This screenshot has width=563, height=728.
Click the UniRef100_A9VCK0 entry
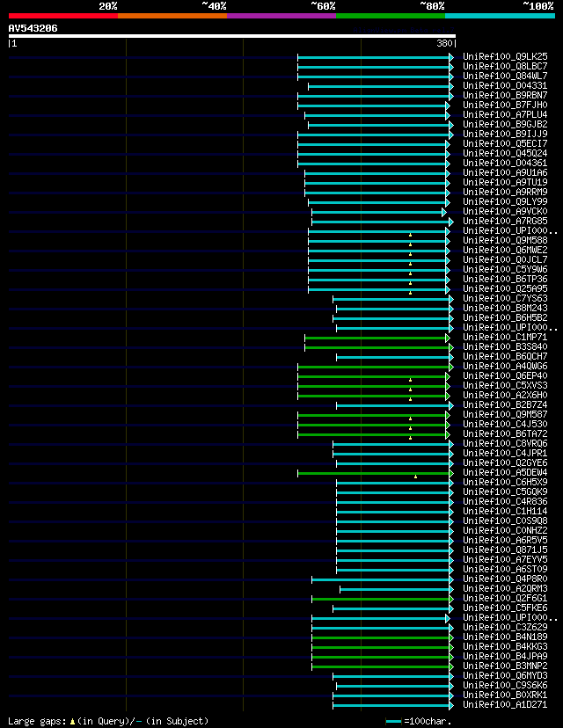tap(505, 211)
